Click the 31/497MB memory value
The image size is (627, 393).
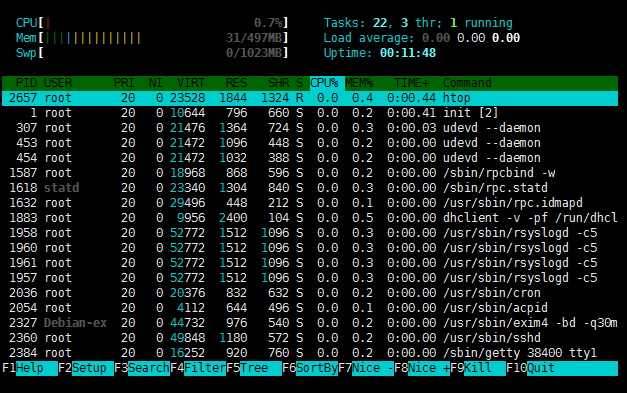coord(254,38)
